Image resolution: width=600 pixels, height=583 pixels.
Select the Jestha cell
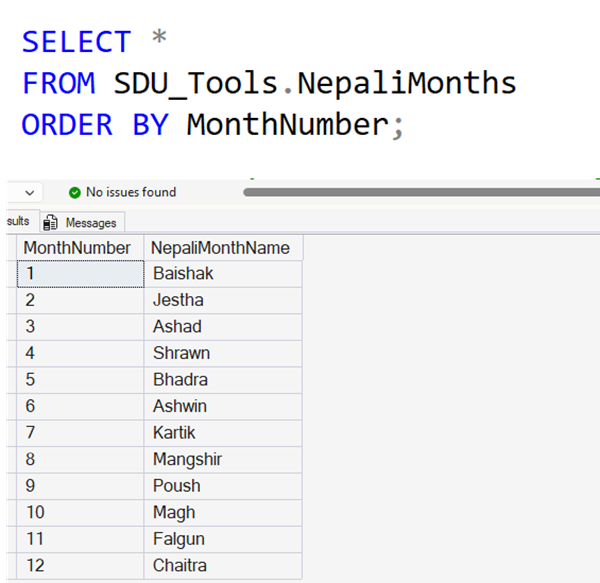[x=223, y=300]
